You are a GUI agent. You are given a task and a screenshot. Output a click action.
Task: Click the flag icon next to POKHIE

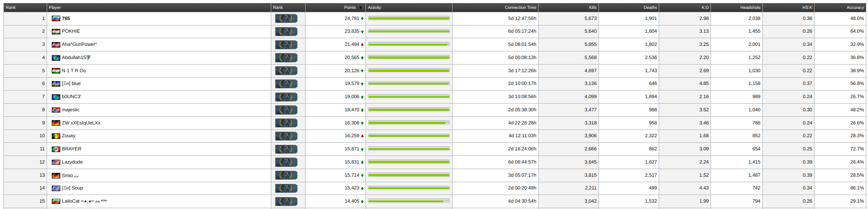point(56,31)
